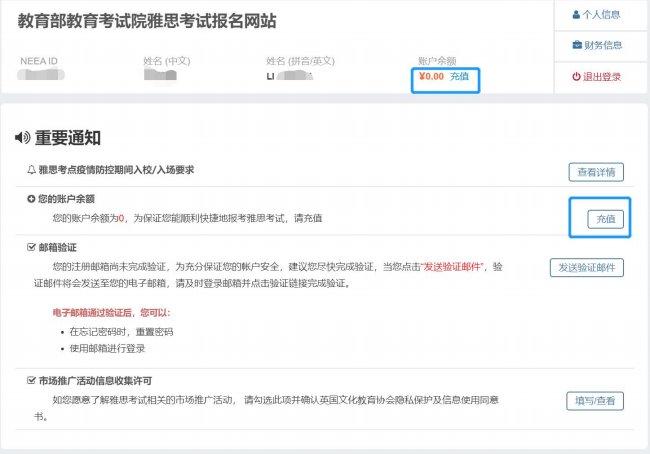Click the speaker icon beside 重要通知

[22, 137]
